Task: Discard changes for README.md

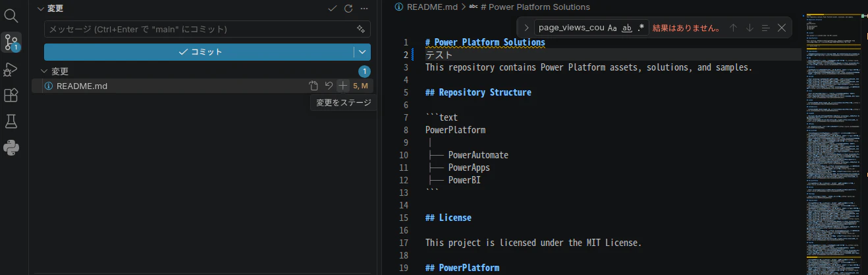Action: [x=329, y=86]
